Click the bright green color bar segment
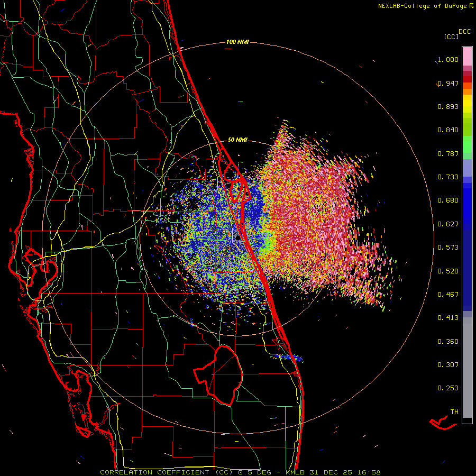This screenshot has height=476, width=476. pyautogui.click(x=467, y=144)
